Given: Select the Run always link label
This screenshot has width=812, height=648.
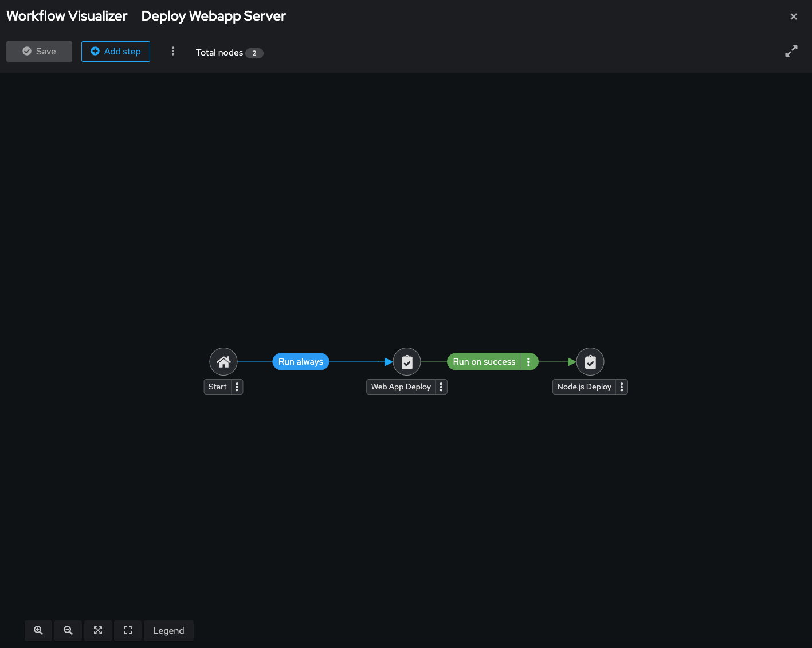Looking at the screenshot, I should (301, 362).
